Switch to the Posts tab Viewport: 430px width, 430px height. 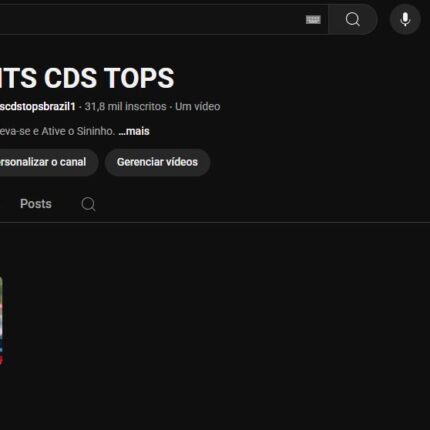coord(36,204)
